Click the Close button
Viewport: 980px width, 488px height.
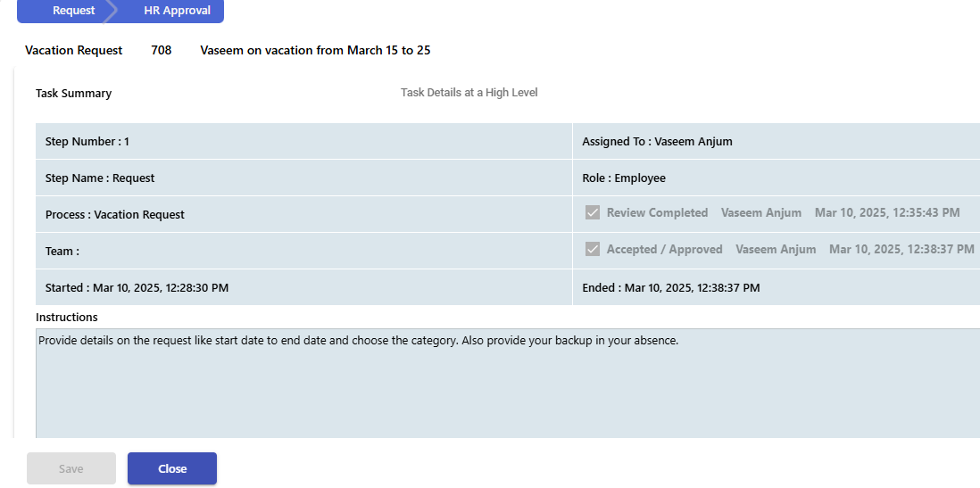point(172,468)
